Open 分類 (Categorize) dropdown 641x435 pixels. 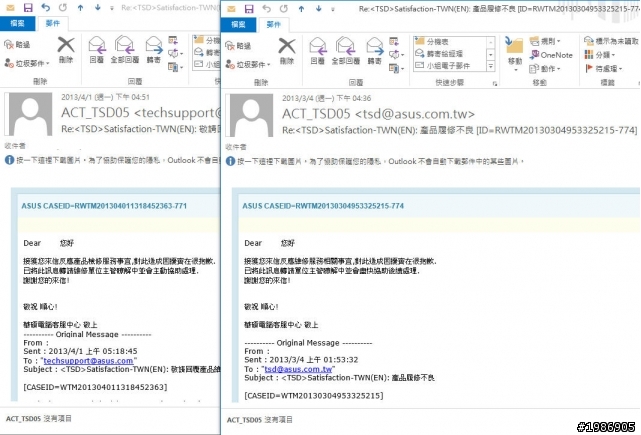tap(600, 55)
